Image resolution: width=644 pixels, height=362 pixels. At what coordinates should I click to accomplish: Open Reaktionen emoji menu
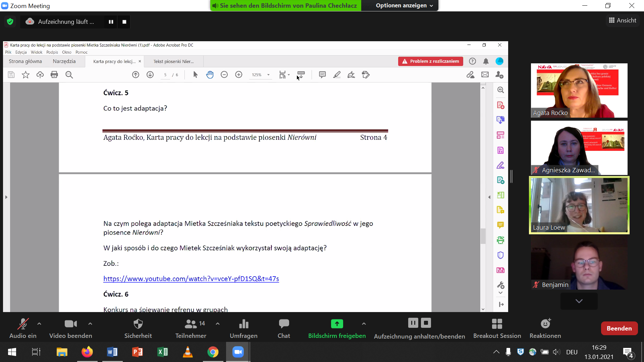click(545, 324)
